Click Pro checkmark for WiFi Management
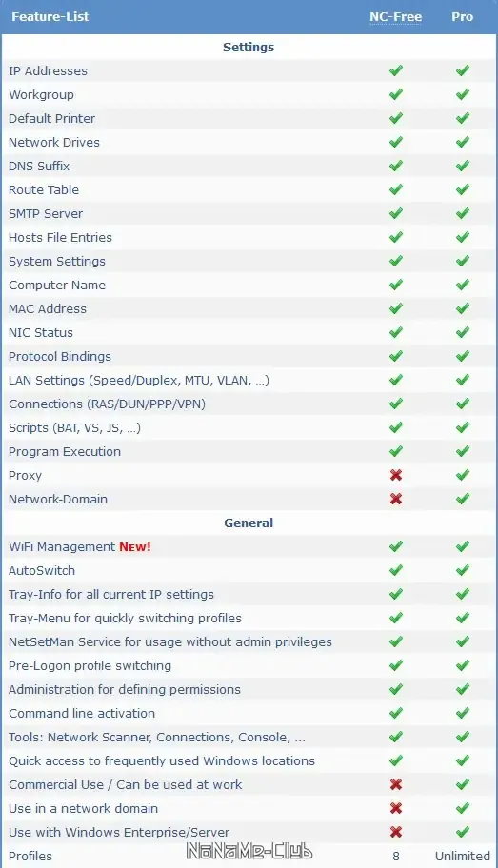 [x=463, y=546]
